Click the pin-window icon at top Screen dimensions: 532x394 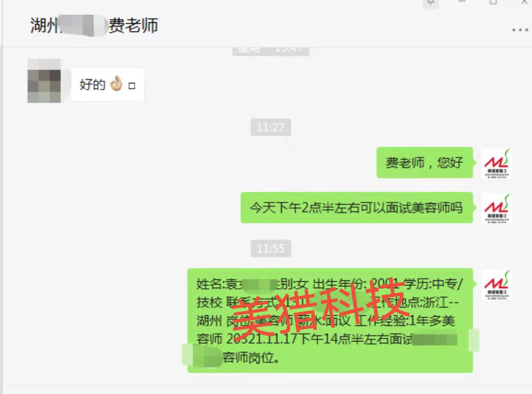tap(431, 3)
